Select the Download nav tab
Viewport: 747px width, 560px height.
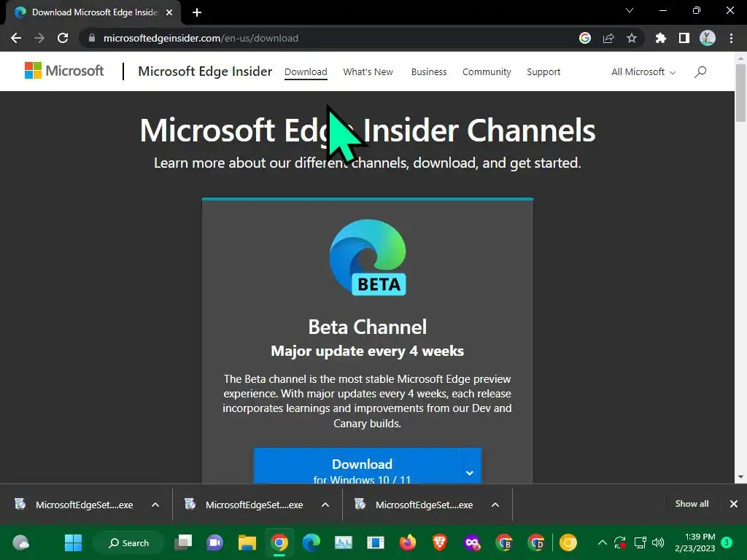tap(306, 72)
